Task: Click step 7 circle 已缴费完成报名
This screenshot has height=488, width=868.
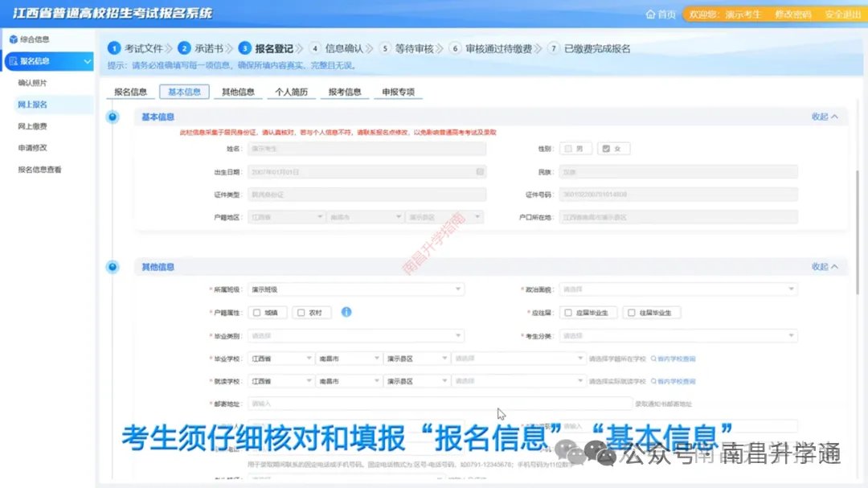Action: click(554, 49)
